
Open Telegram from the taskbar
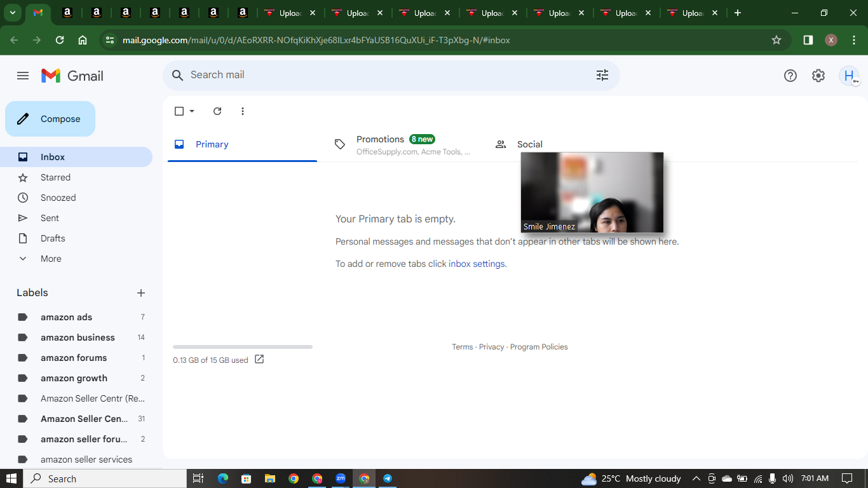click(x=388, y=478)
